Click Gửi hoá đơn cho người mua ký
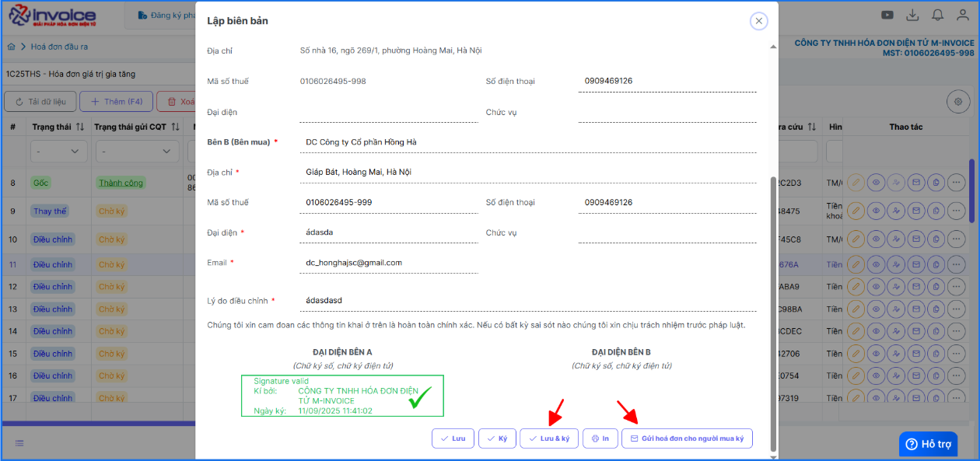Image resolution: width=980 pixels, height=461 pixels. 687,438
